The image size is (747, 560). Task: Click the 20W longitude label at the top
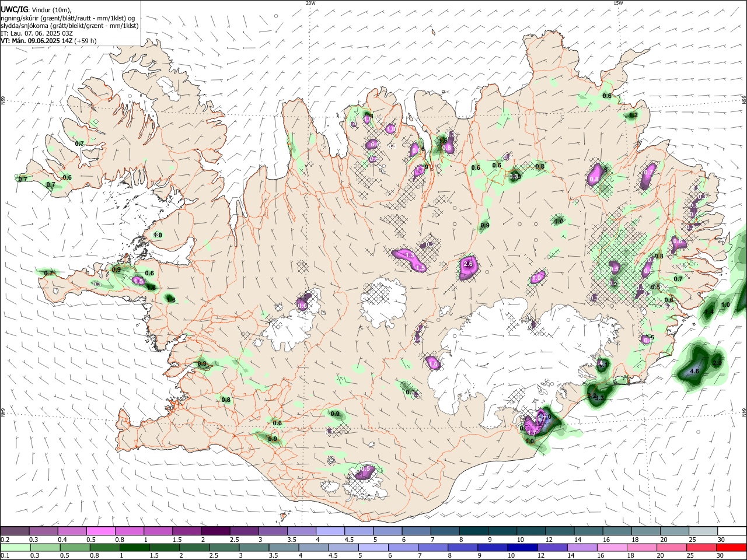click(x=310, y=3)
